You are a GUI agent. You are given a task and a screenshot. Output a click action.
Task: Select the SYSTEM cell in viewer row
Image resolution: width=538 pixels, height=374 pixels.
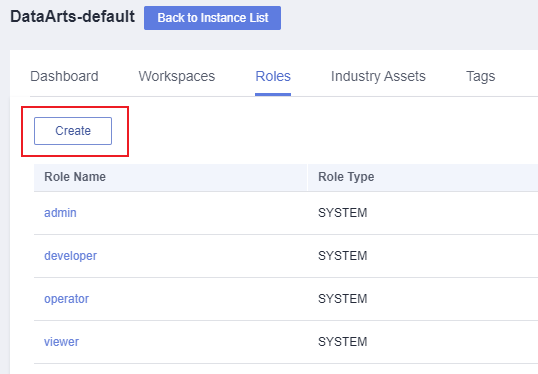pos(342,342)
